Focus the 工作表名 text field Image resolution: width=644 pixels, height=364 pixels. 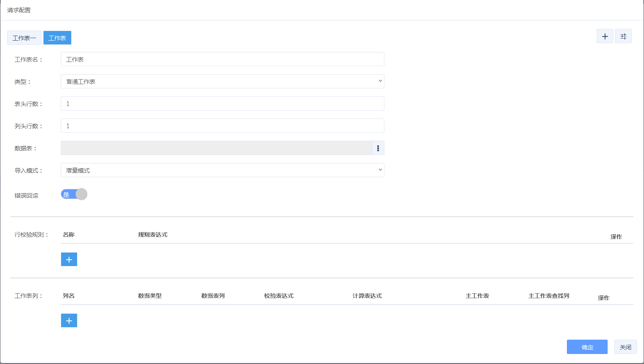(222, 59)
